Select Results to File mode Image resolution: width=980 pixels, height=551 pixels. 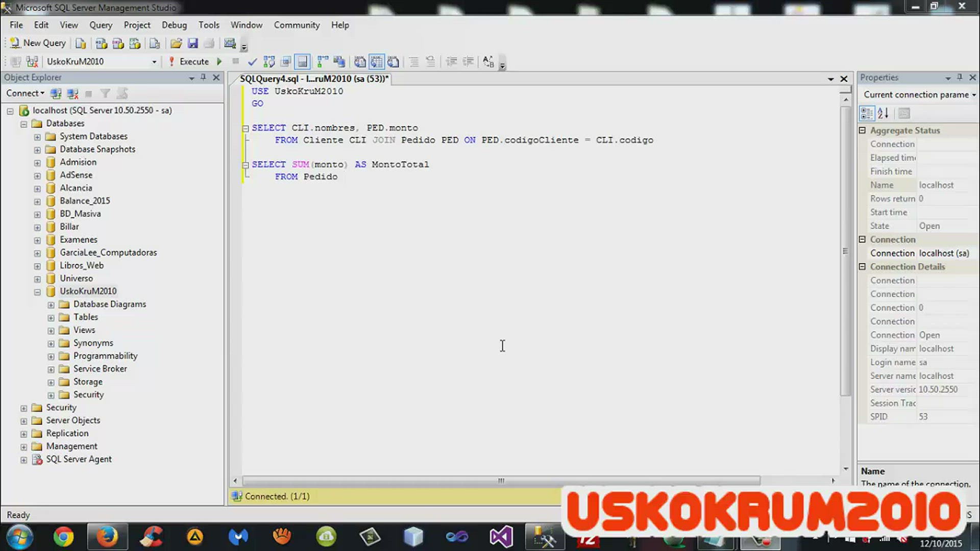click(393, 62)
